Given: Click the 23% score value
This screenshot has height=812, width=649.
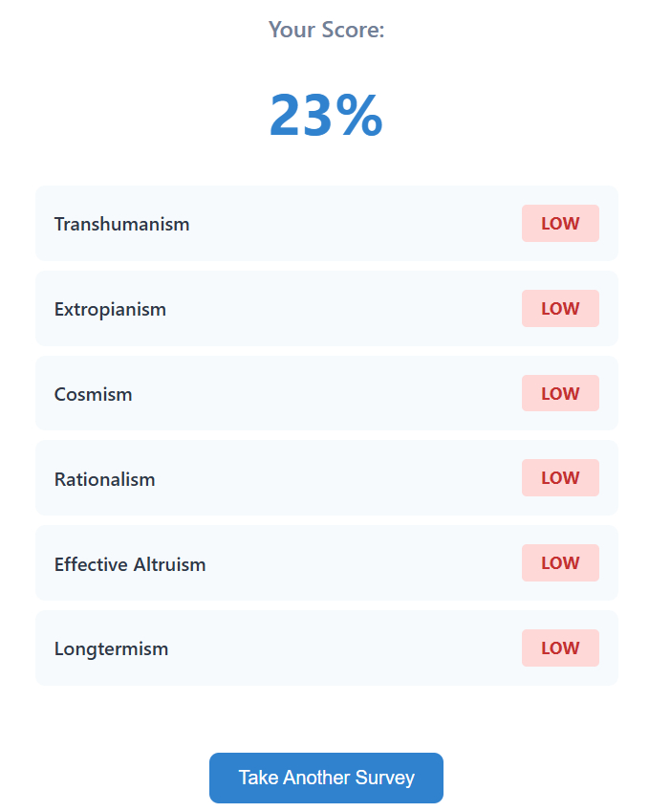Looking at the screenshot, I should tap(326, 116).
